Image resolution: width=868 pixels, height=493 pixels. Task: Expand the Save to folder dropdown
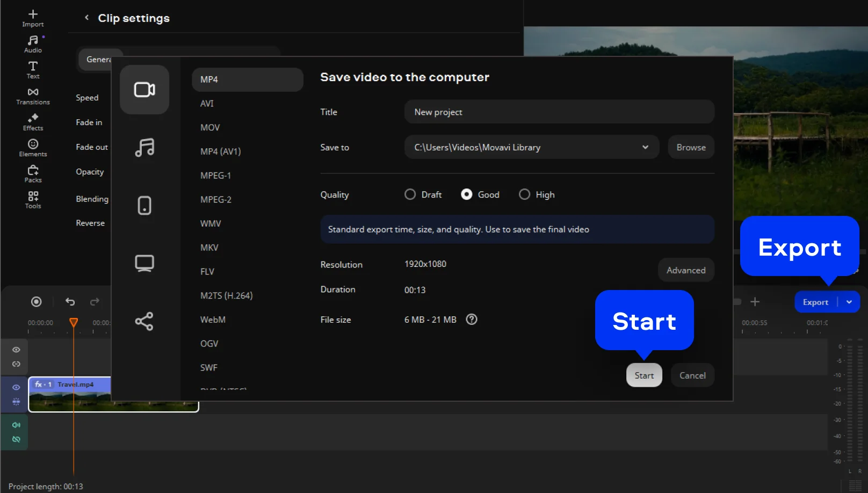coord(645,147)
